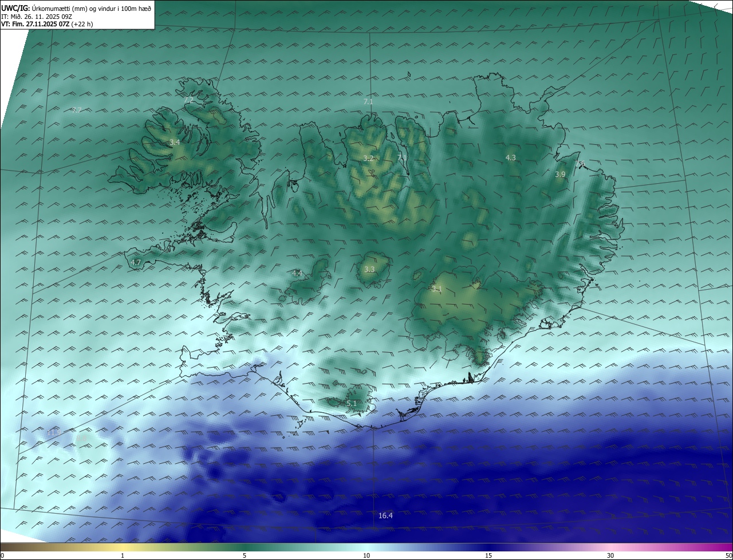The height and width of the screenshot is (560, 733).
Task: Click the 3.9 value on the map
Action: tap(560, 174)
